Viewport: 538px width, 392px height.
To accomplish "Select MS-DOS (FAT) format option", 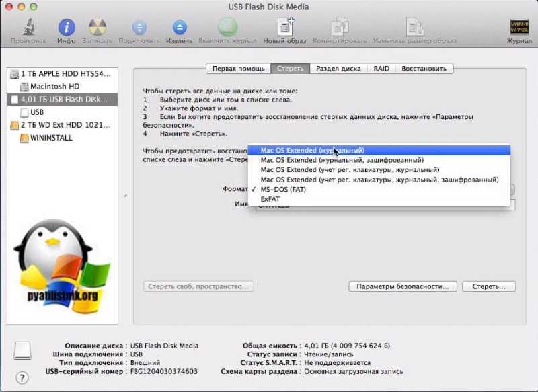I will click(x=379, y=190).
